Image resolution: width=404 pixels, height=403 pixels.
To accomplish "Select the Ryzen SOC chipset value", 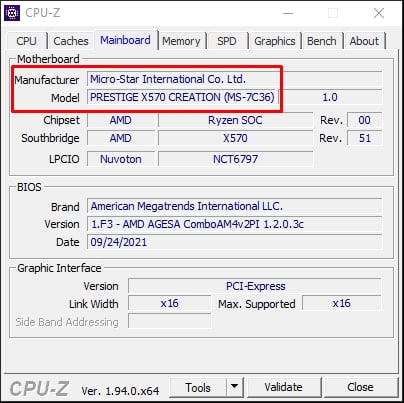I will (x=235, y=120).
